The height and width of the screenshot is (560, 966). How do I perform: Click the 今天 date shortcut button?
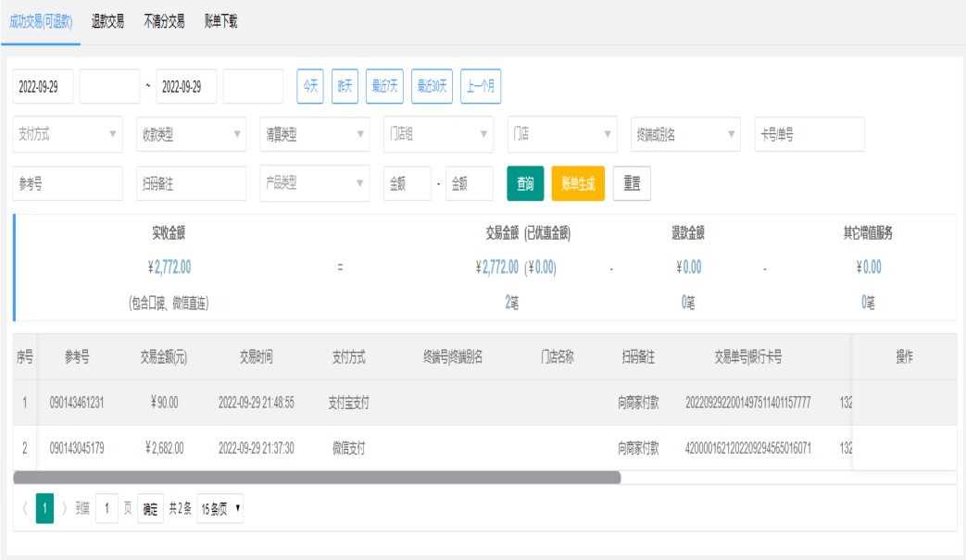click(x=309, y=86)
